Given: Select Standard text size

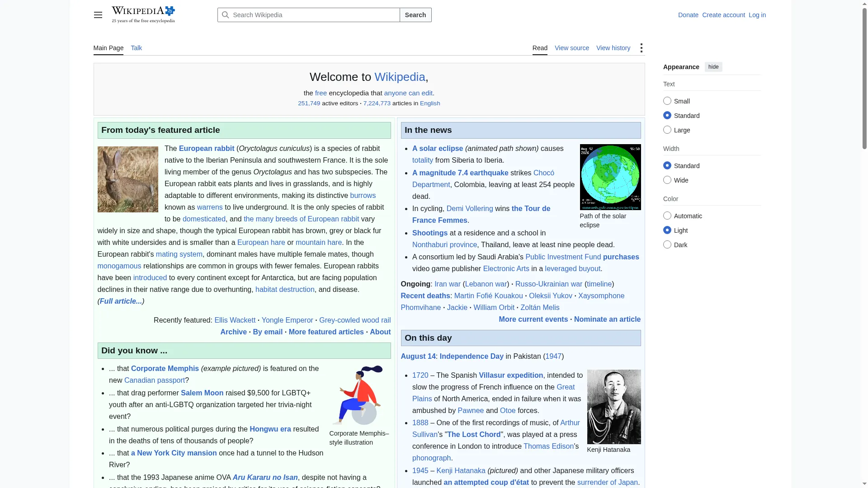Looking at the screenshot, I should coord(667,115).
